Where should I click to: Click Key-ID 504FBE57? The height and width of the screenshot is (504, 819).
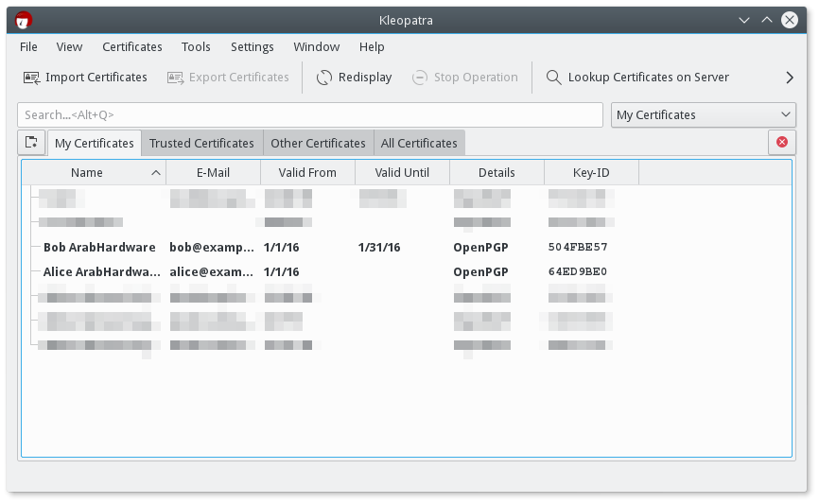[578, 247]
